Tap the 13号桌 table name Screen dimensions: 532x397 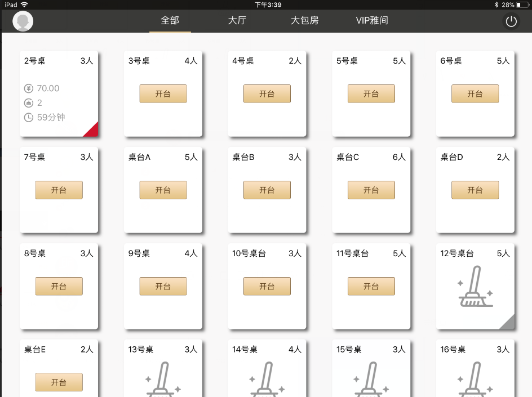click(140, 349)
